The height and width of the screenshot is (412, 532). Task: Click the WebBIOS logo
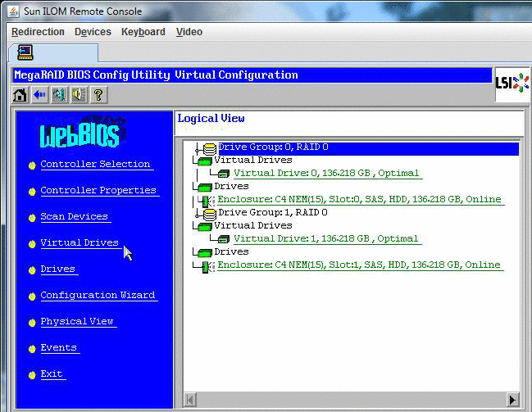click(80, 134)
